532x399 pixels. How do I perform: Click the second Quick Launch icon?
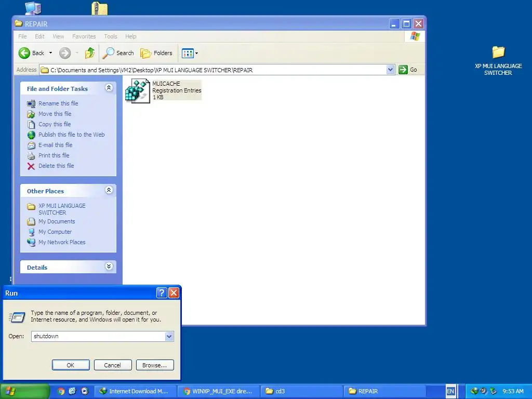[72, 391]
